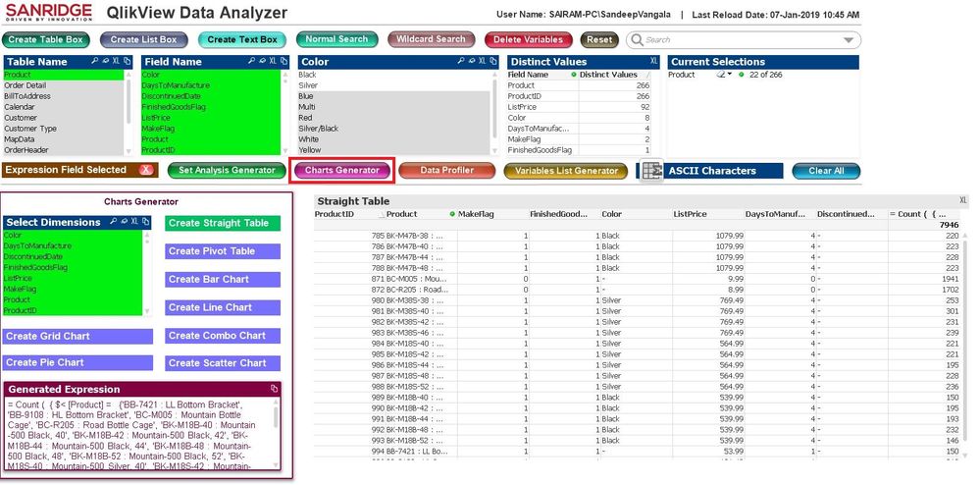Select Silver/Black in the Color list
The image size is (980, 485).
coord(393,129)
